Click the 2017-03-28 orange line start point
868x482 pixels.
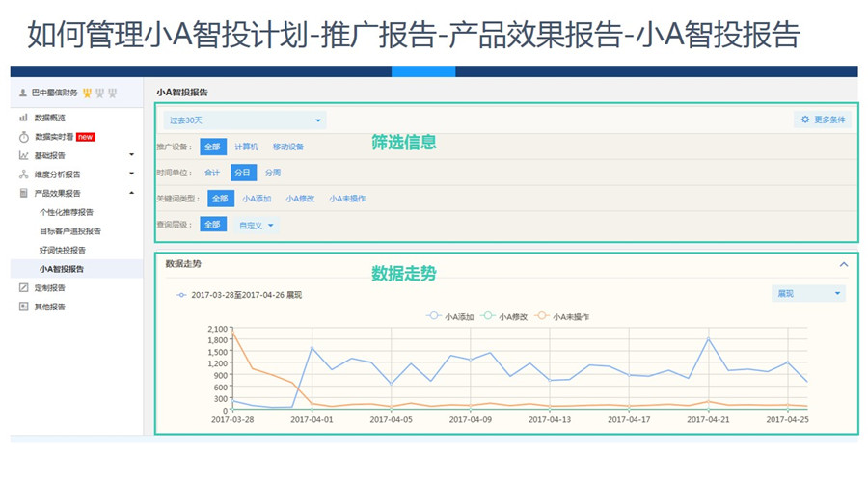coord(233,332)
